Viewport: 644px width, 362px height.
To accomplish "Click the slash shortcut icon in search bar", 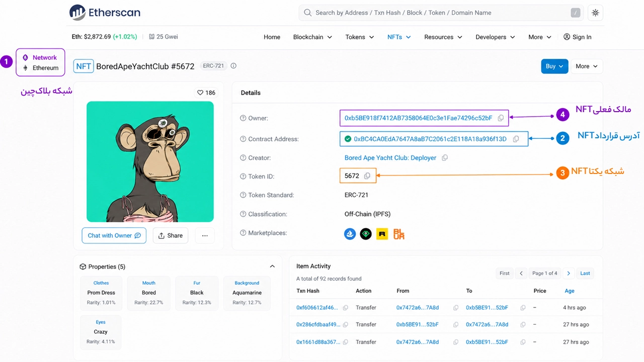I will click(x=576, y=13).
